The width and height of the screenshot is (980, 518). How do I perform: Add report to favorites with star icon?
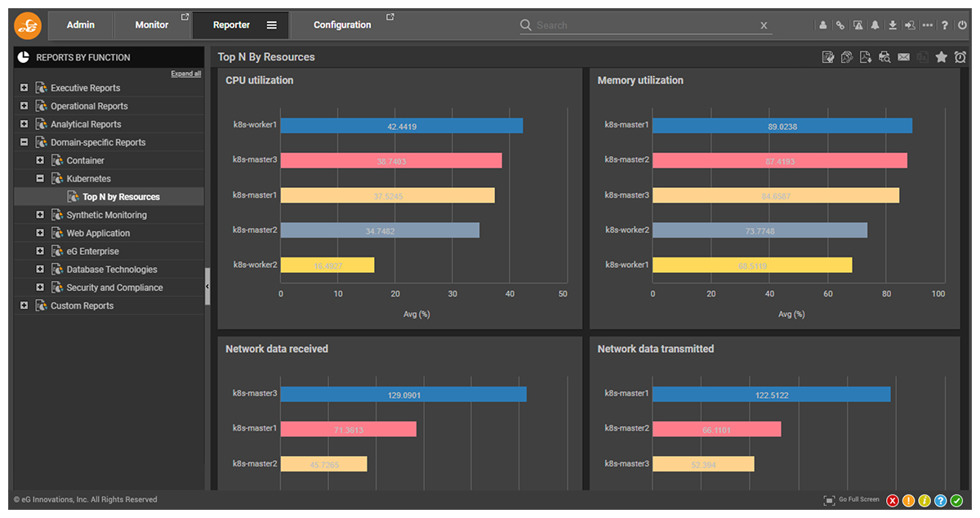click(x=942, y=57)
